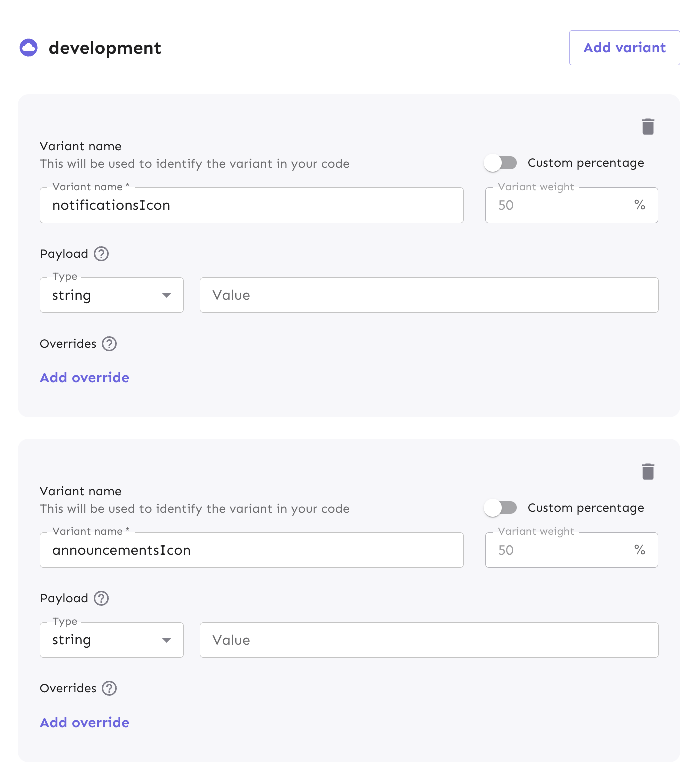Open the Overrides help tooltip for notificationsIcon
Screen dimensions: 700x777
(109, 344)
